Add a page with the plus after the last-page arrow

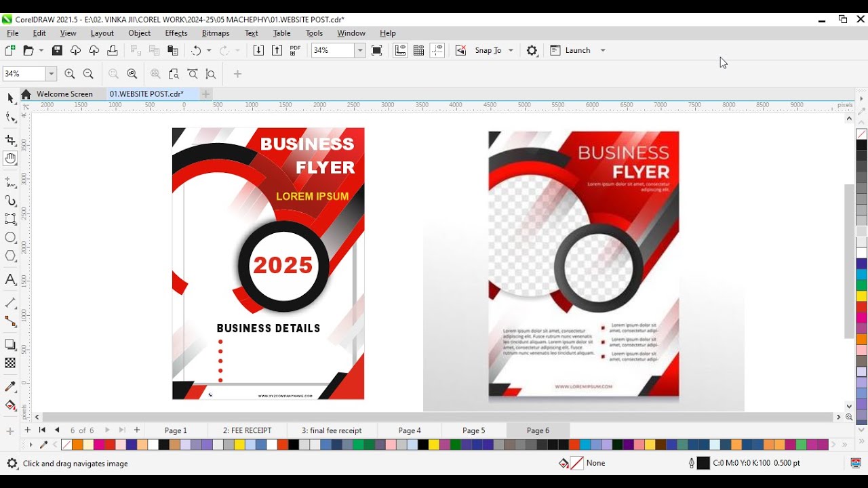[137, 430]
